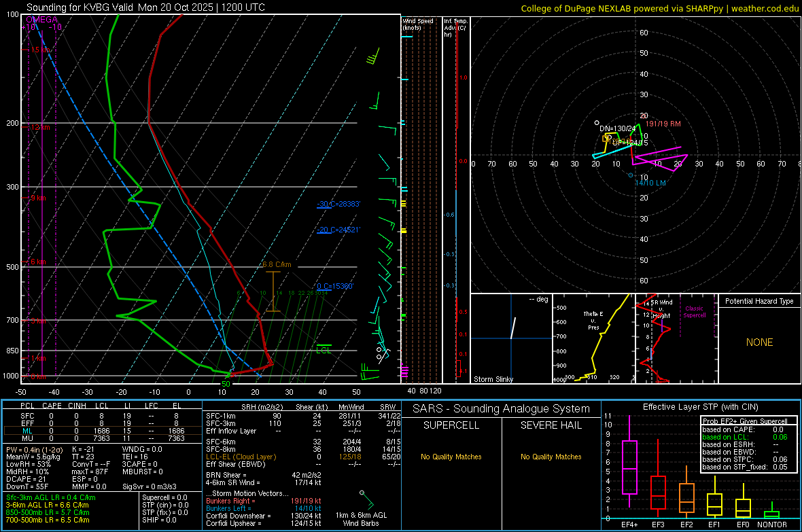Screen dimensions: 802x532
Task: Click the red '6 km' height marker
Action: tap(38, 262)
